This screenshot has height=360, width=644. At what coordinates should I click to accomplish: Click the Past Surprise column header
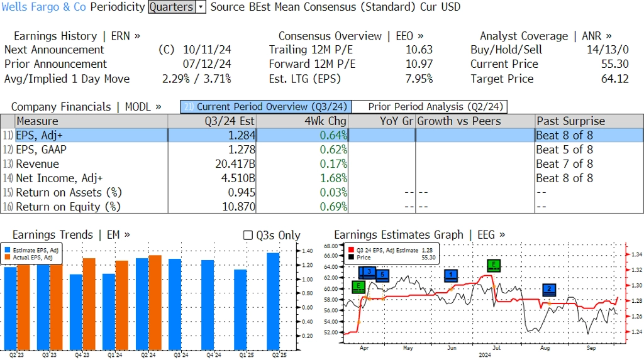coord(589,121)
